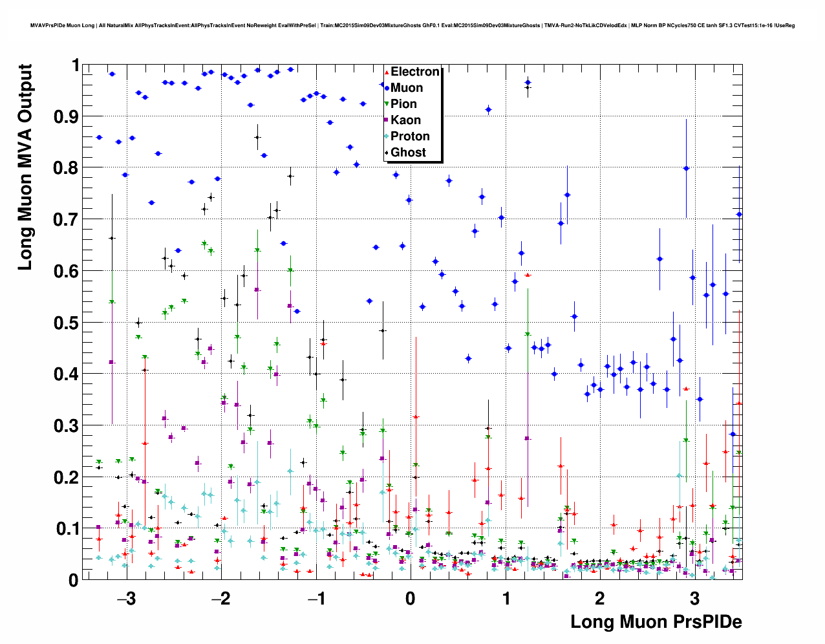This screenshot has height=644, width=825.
Task: Click the red Electron triangle marker in legend
Action: click(x=387, y=72)
